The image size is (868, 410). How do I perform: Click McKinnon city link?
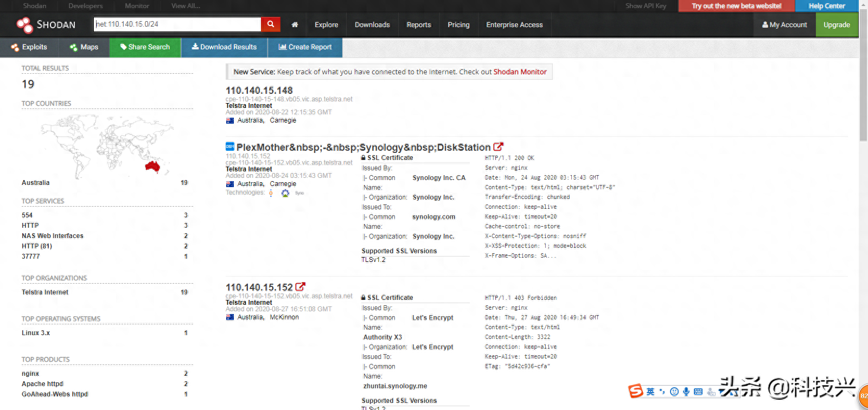click(x=284, y=317)
